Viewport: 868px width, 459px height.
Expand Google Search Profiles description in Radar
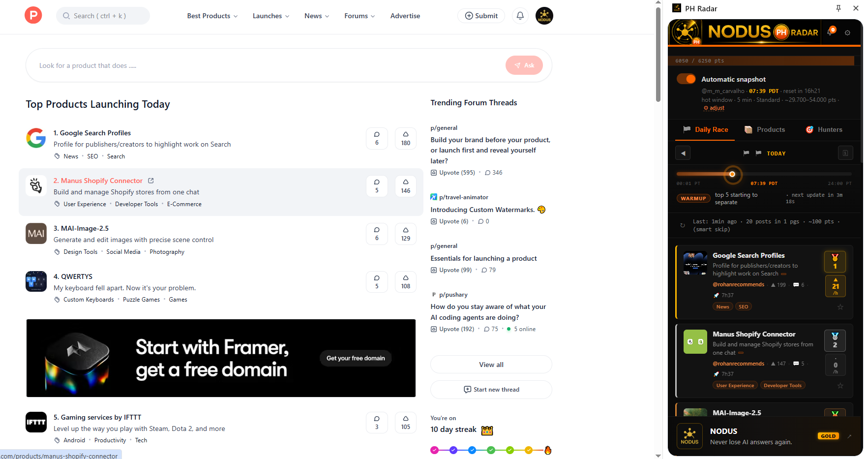coord(783,274)
